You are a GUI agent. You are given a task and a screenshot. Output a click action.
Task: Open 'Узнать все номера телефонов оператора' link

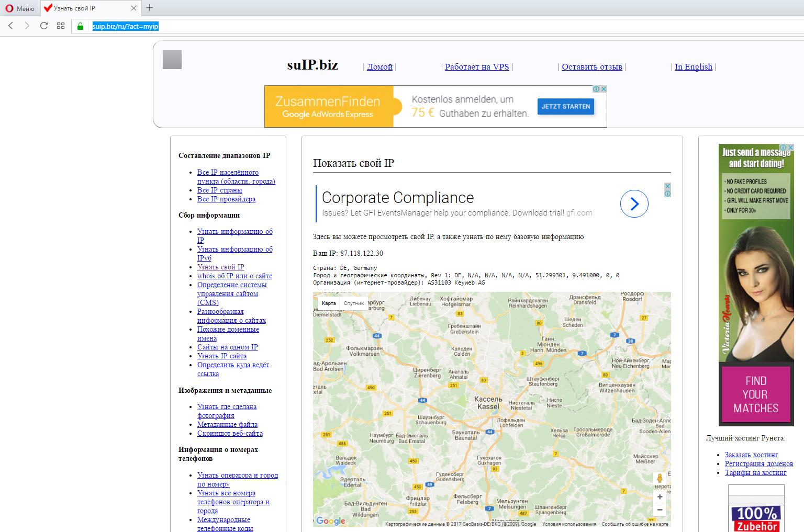tap(233, 502)
